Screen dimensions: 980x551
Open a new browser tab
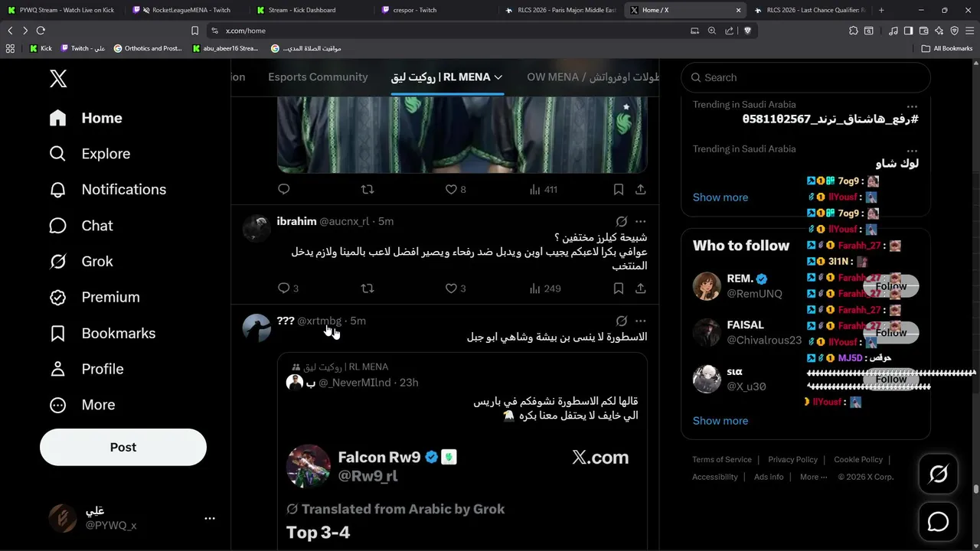(x=881, y=10)
